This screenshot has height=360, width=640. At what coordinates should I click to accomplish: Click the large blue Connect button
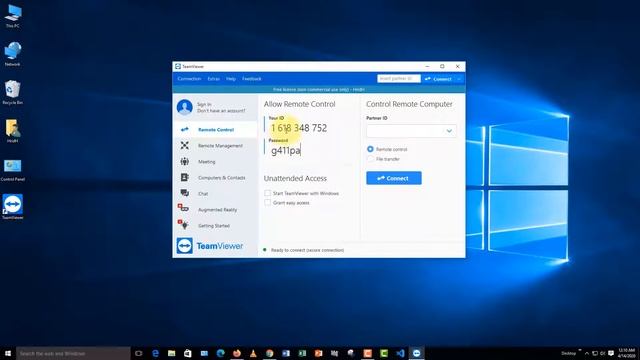pos(393,178)
